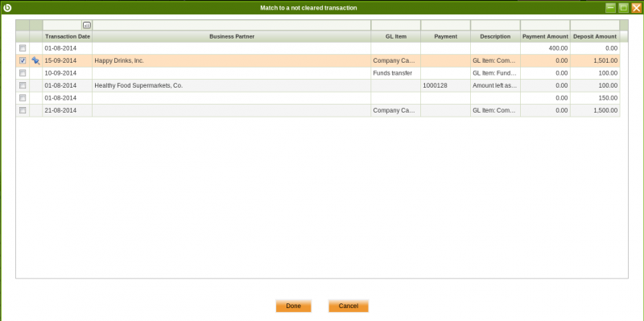Click the Payment Amount filter field
Image resolution: width=644 pixels, height=321 pixels.
(545, 26)
